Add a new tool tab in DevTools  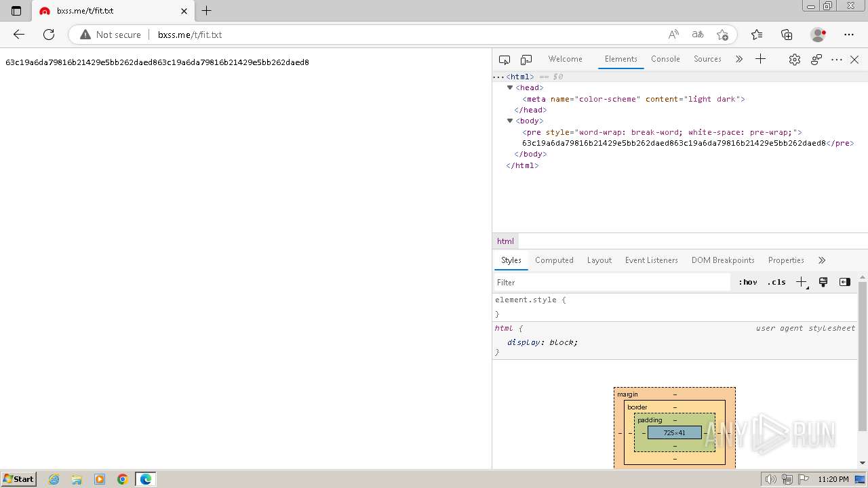(x=761, y=59)
